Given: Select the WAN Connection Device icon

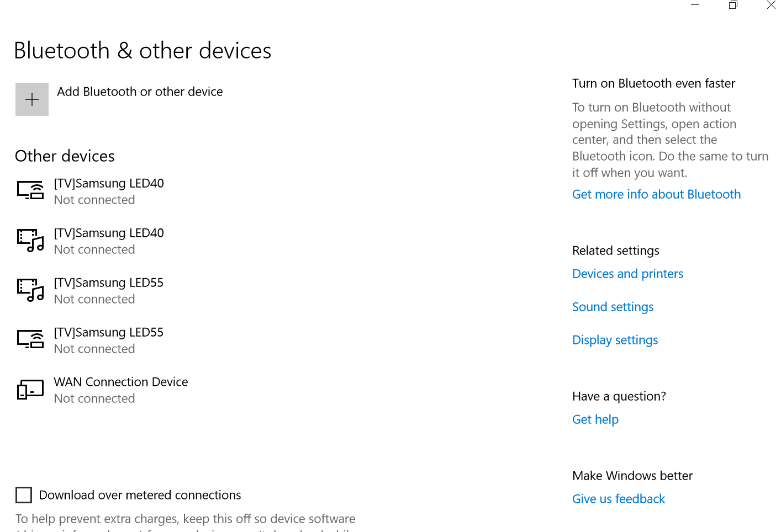Looking at the screenshot, I should pos(30,389).
